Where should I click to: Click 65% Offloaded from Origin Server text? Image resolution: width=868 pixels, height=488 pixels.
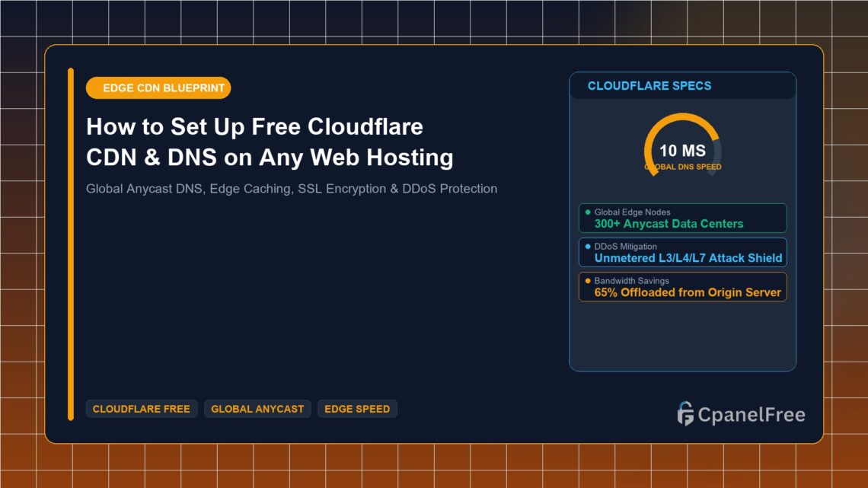[x=688, y=292]
